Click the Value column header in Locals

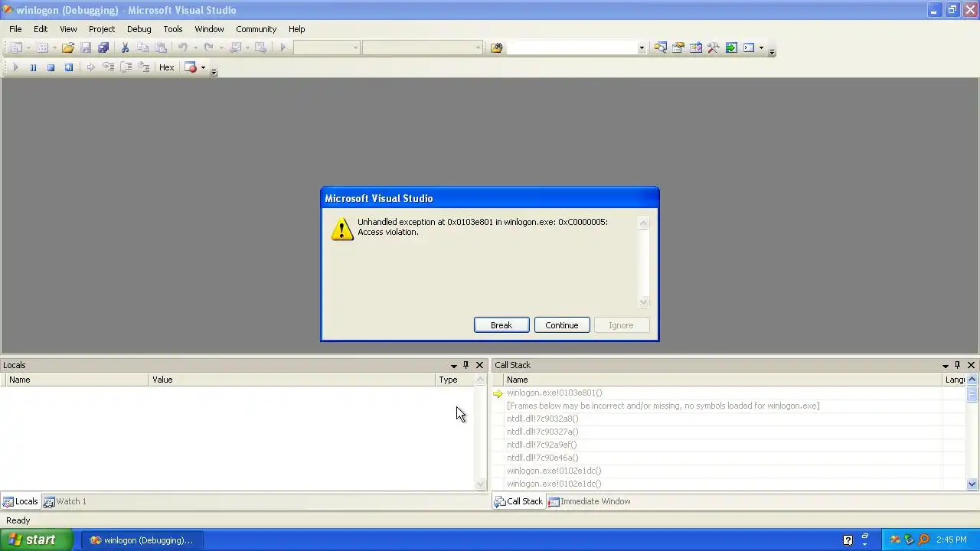coord(292,380)
